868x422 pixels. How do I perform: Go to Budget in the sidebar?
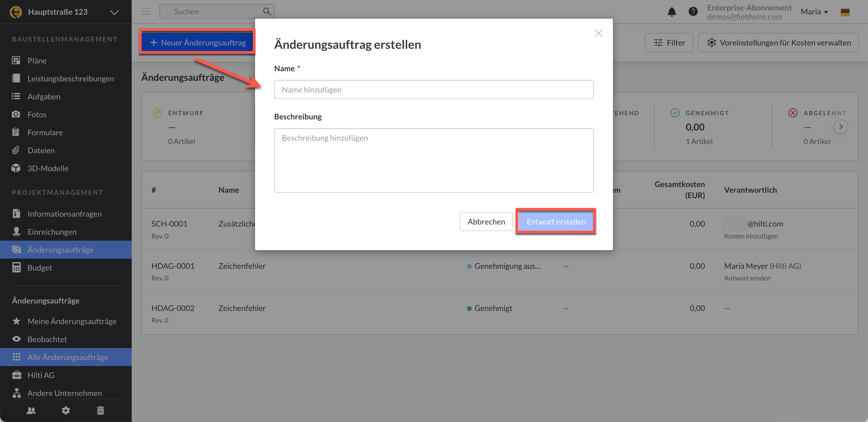click(x=40, y=268)
